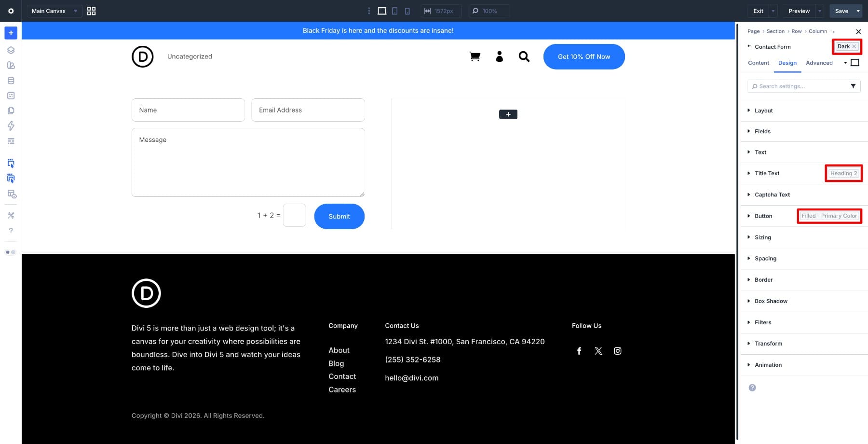Click the back arrow beside Contact Form
Image resolution: width=868 pixels, height=444 pixels.
click(x=749, y=47)
